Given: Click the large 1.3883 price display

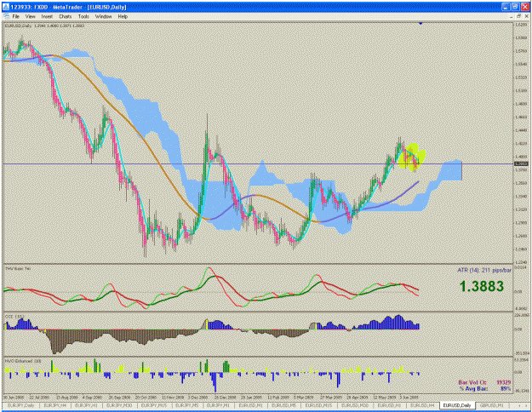Looking at the screenshot, I should point(482,286).
